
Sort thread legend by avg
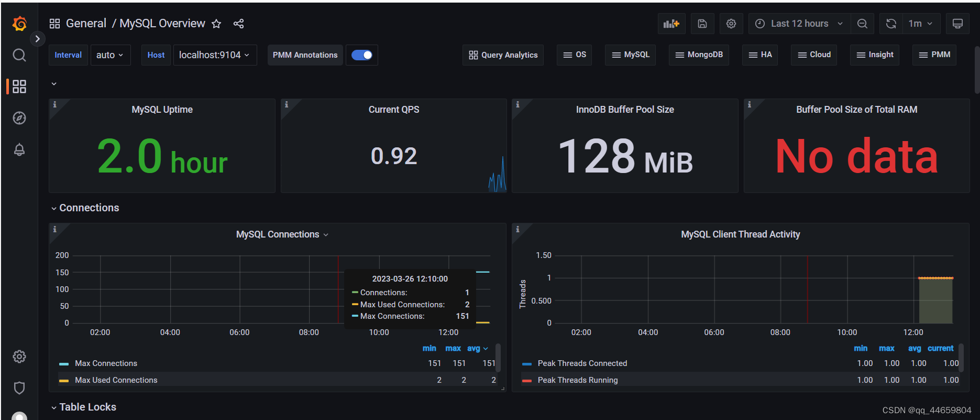(x=915, y=348)
